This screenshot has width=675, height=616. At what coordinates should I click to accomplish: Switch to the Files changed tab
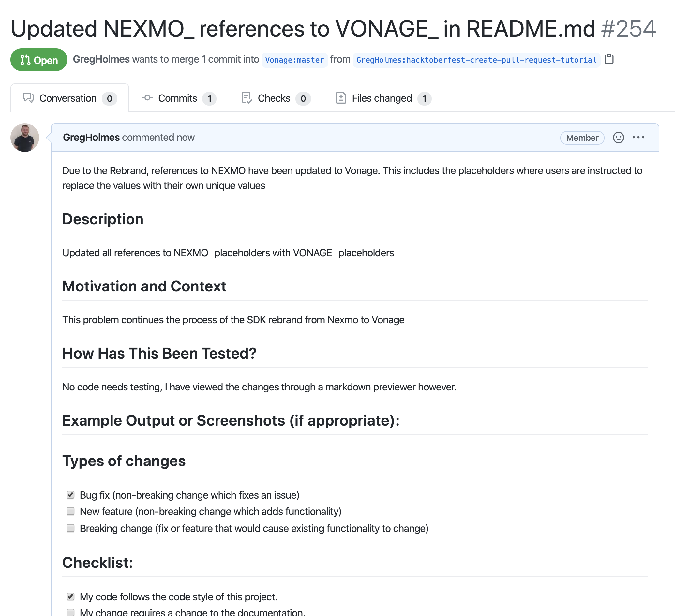coord(383,98)
